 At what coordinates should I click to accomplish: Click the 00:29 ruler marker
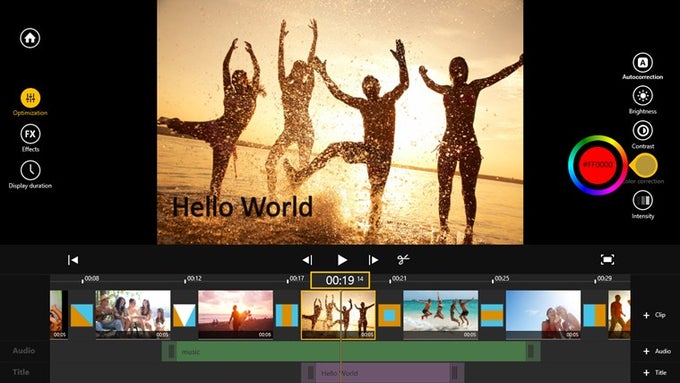(x=604, y=278)
